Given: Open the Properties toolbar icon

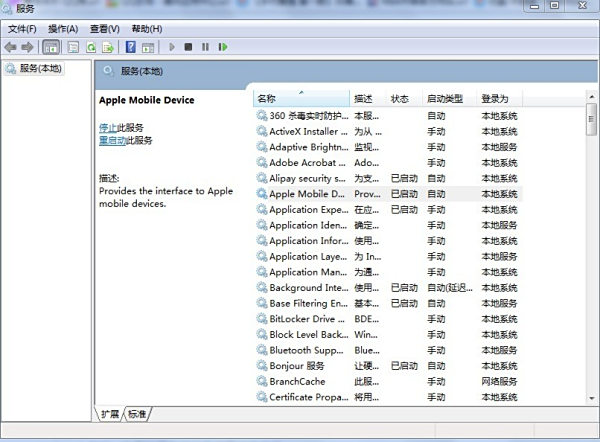Looking at the screenshot, I should tap(73, 47).
